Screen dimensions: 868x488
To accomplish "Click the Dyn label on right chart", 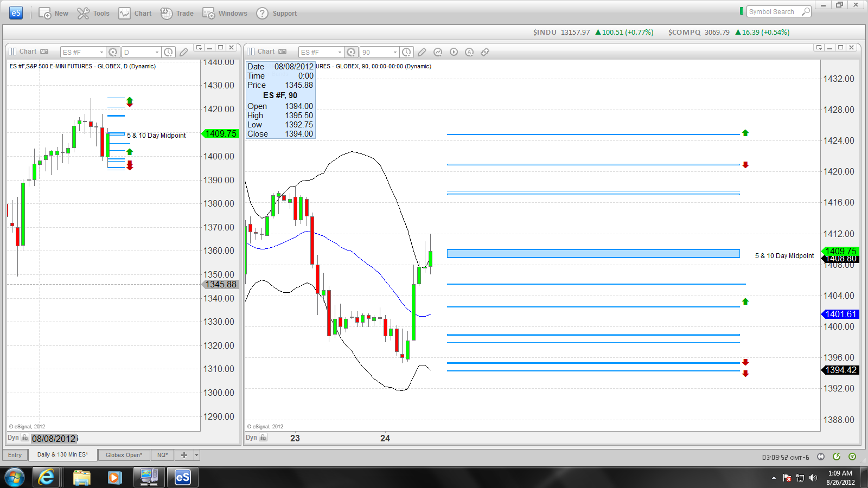I will click(x=251, y=438).
